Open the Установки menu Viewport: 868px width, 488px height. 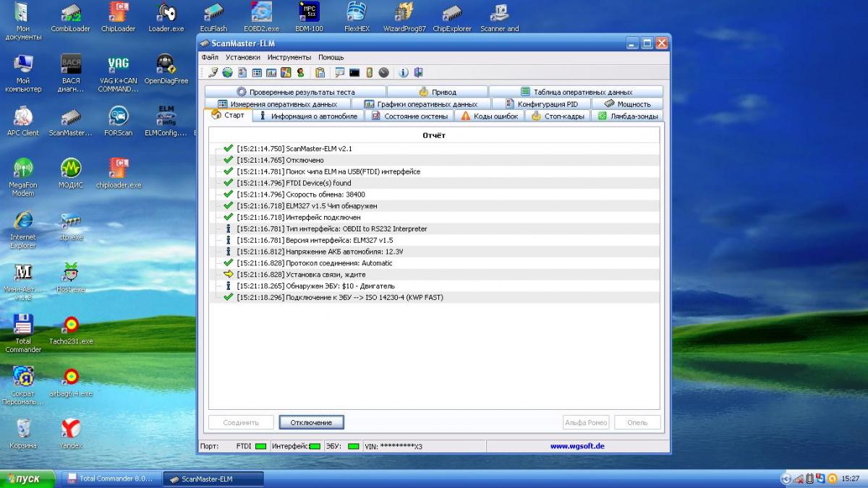tap(243, 57)
